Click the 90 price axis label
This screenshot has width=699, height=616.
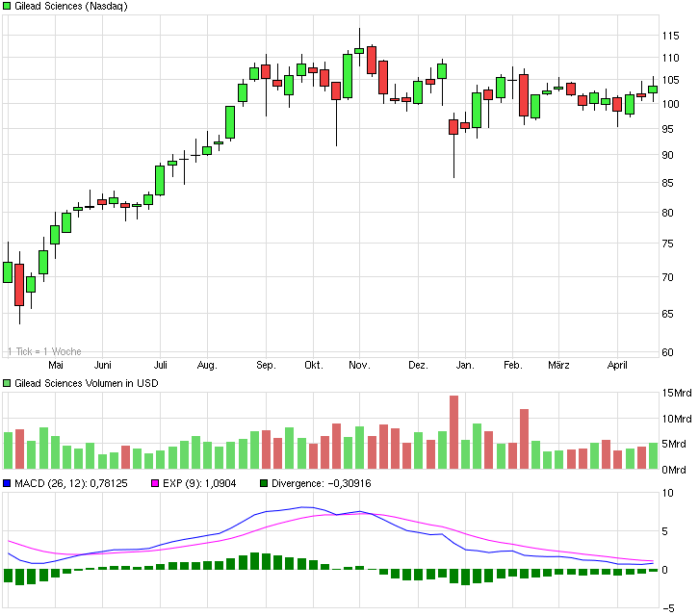[x=668, y=156]
